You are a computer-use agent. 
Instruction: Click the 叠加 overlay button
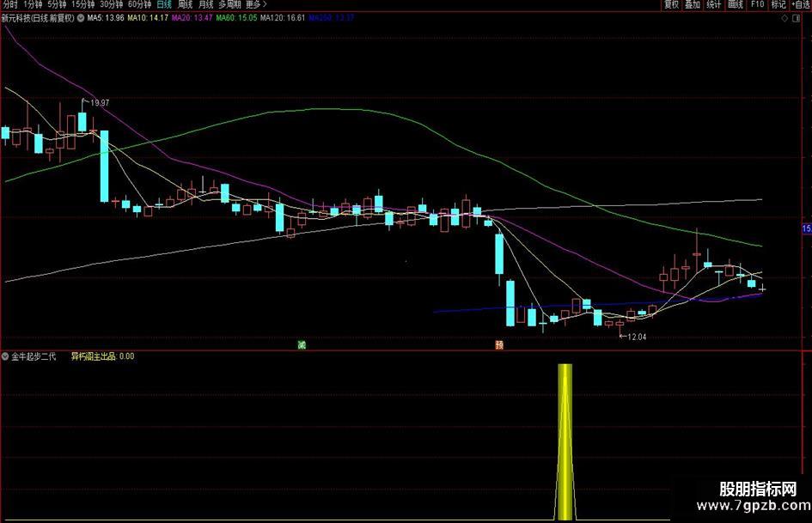tap(693, 4)
